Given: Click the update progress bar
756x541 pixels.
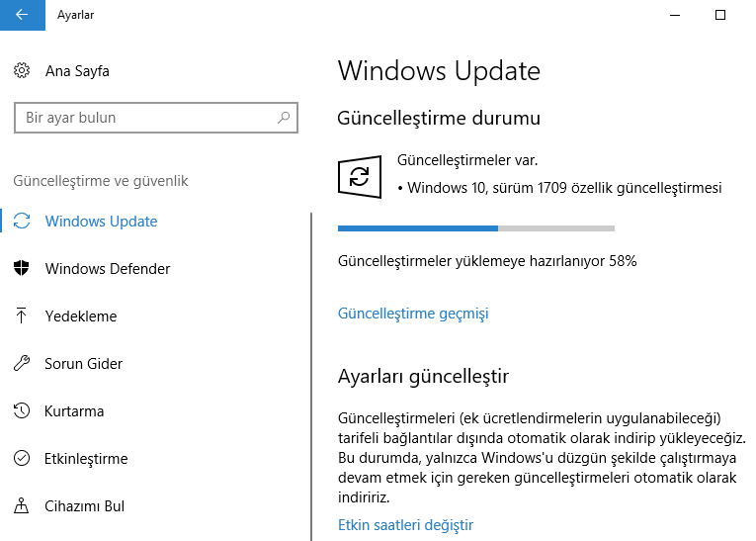Looking at the screenshot, I should [x=475, y=228].
